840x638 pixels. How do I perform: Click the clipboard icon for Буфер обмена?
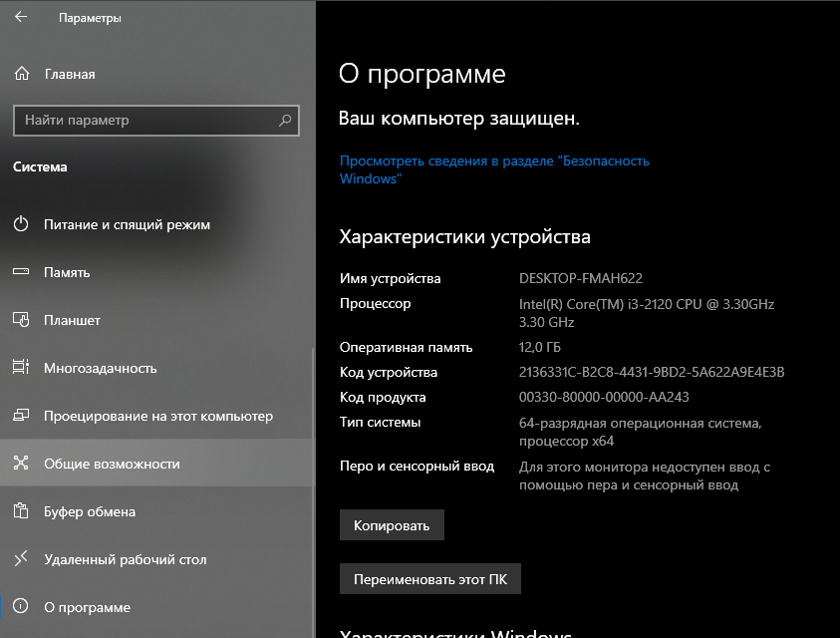[x=22, y=511]
